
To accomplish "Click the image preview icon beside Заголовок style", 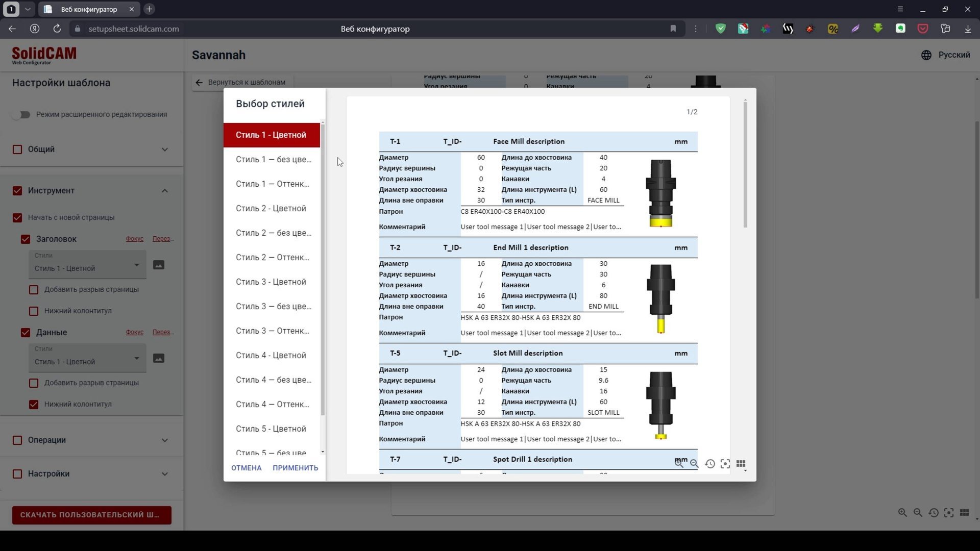I will click(x=159, y=265).
